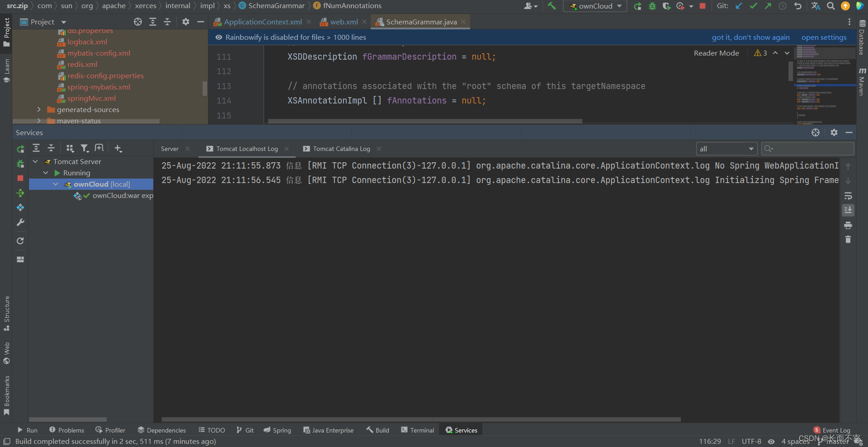The width and height of the screenshot is (868, 447).
Task: Open Services panel settings gear
Action: pos(834,132)
